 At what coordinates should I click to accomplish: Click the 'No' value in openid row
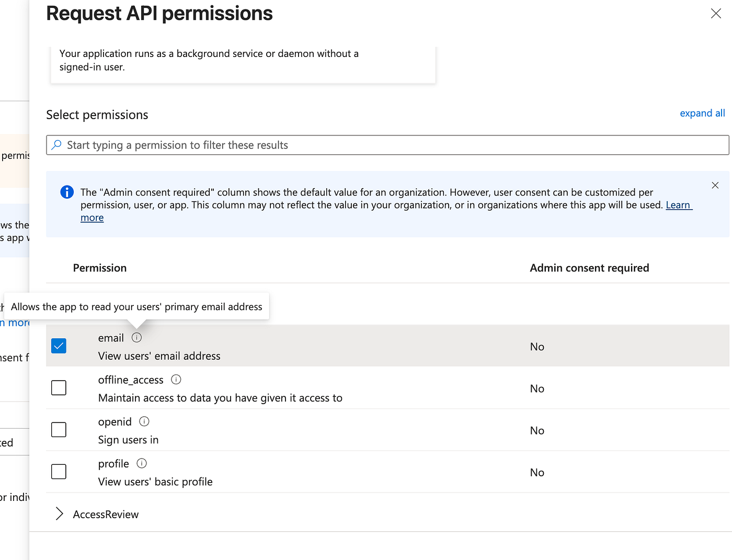click(537, 430)
